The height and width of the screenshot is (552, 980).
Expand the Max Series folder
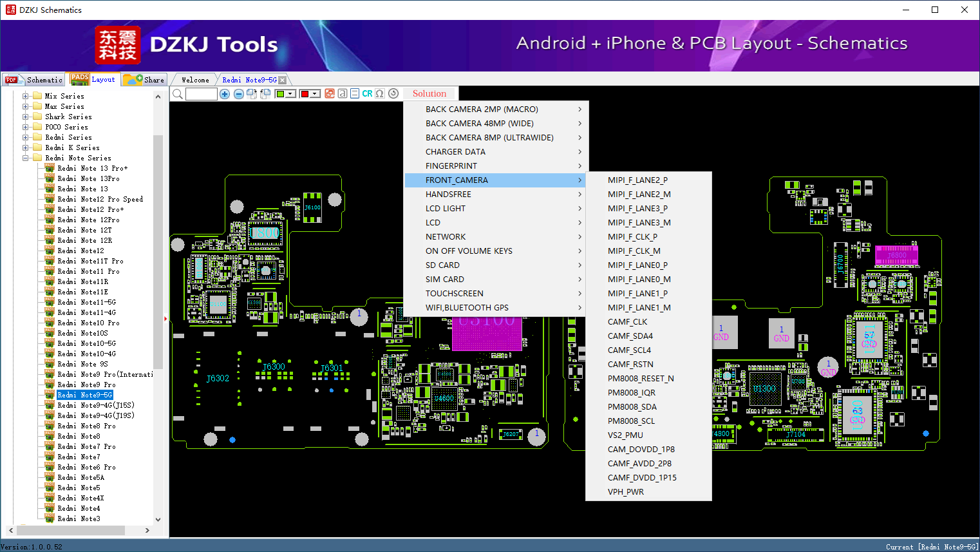click(x=26, y=106)
